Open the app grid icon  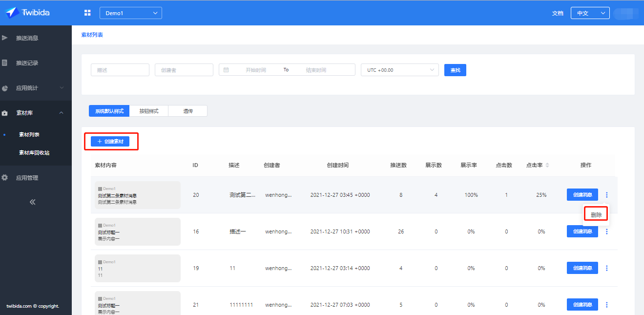tap(88, 13)
